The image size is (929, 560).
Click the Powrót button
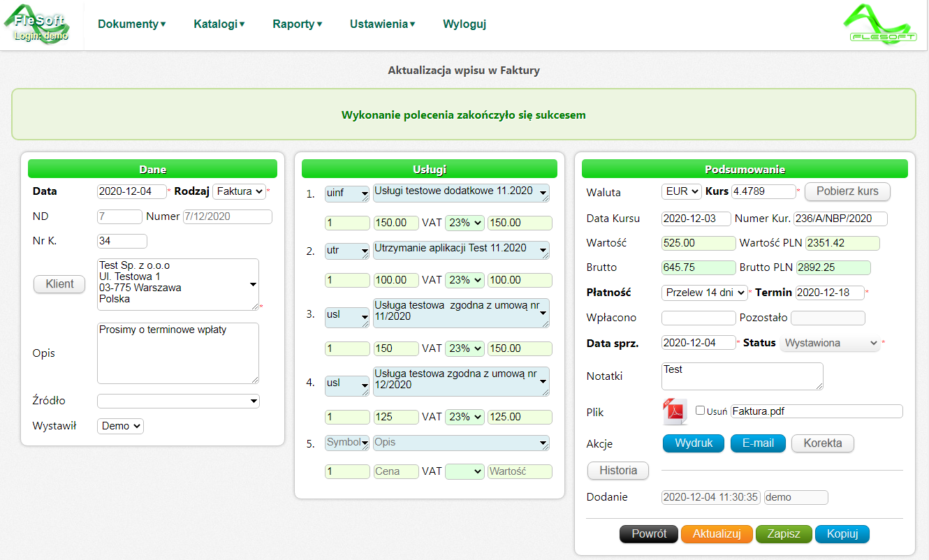coord(649,534)
